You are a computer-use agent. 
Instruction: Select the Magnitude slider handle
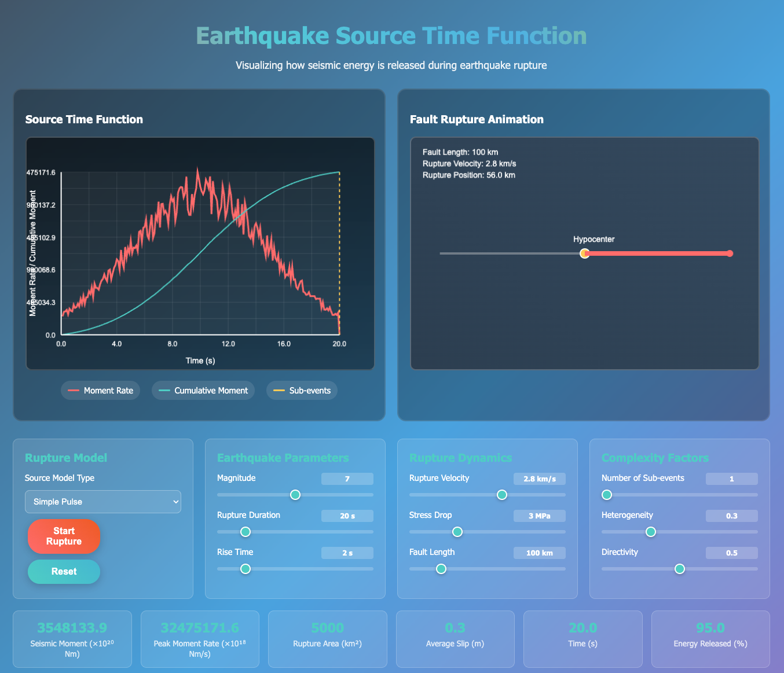295,495
